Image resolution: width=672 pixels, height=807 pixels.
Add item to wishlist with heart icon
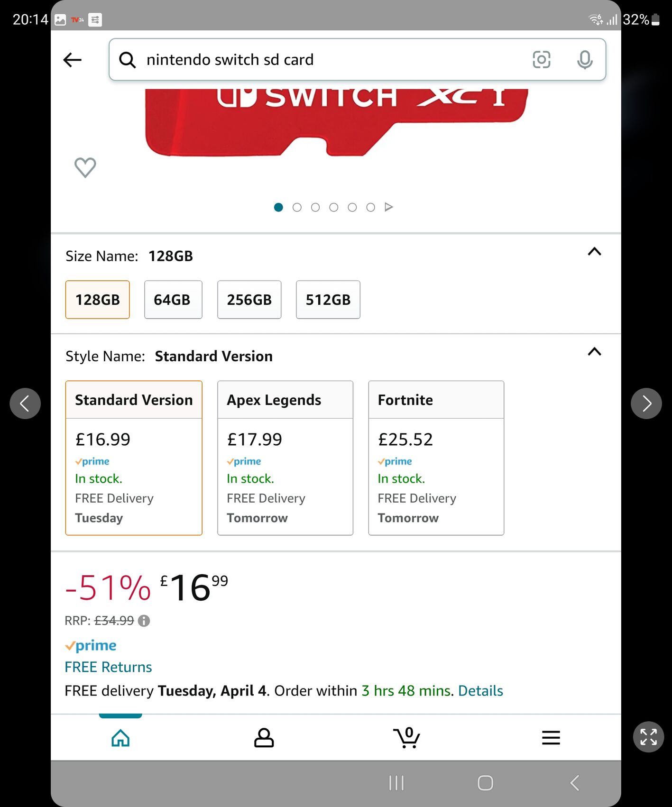85,167
